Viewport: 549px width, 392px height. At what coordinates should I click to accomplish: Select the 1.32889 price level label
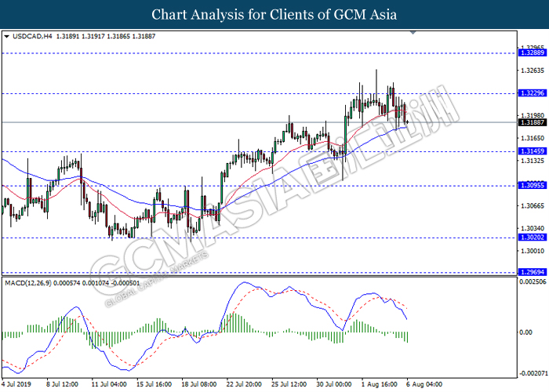pos(532,53)
